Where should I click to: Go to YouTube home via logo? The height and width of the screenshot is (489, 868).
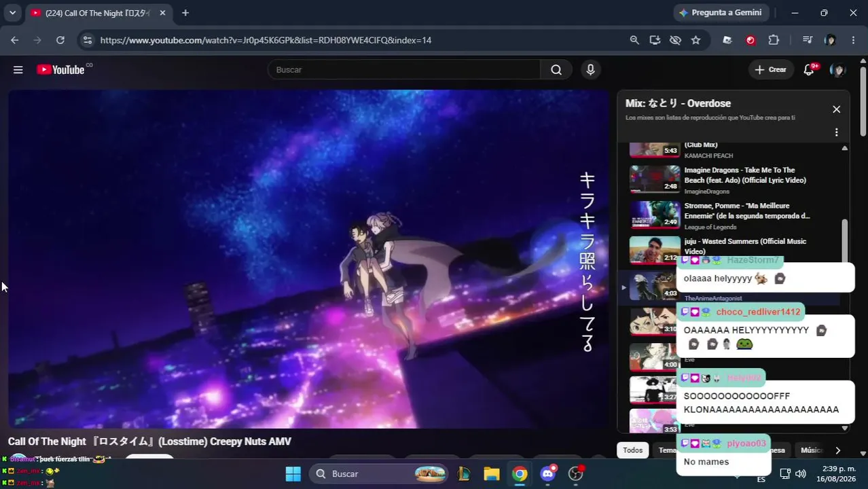pos(61,69)
